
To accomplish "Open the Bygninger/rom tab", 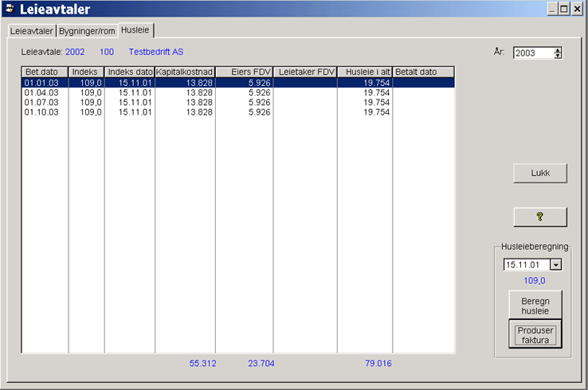I will (x=87, y=31).
